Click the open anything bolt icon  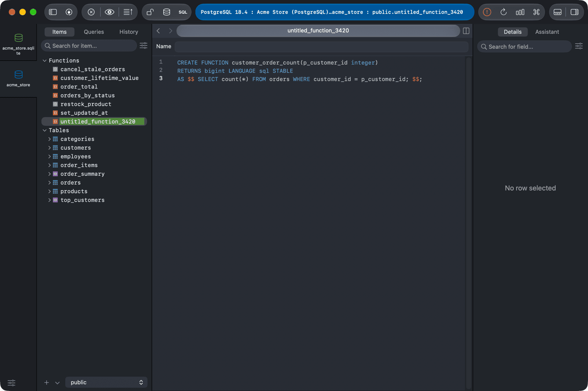tap(69, 12)
